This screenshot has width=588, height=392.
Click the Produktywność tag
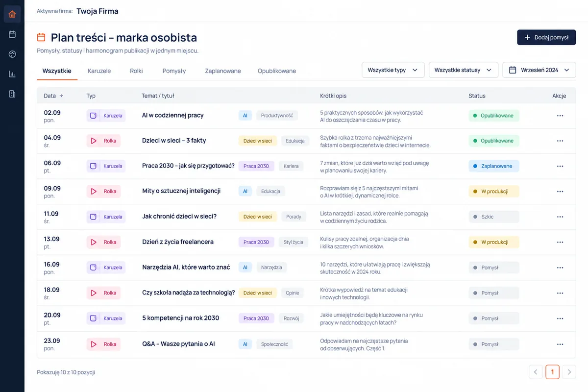[277, 116]
